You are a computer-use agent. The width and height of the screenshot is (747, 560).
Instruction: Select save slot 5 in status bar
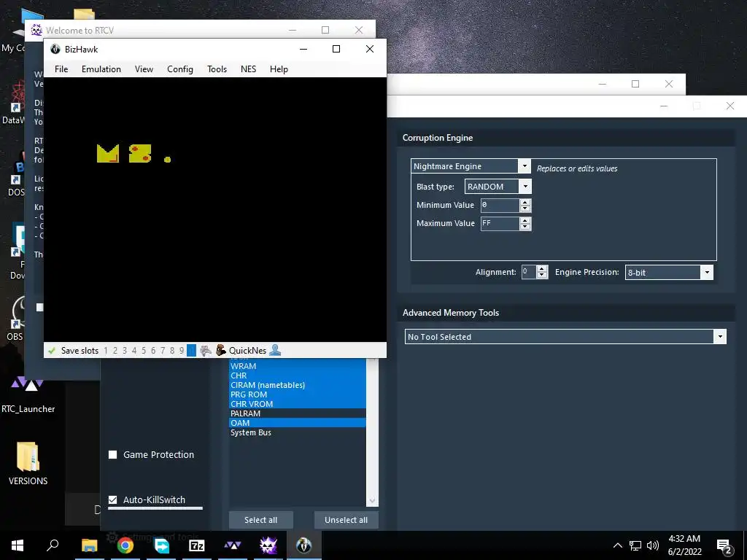point(144,351)
